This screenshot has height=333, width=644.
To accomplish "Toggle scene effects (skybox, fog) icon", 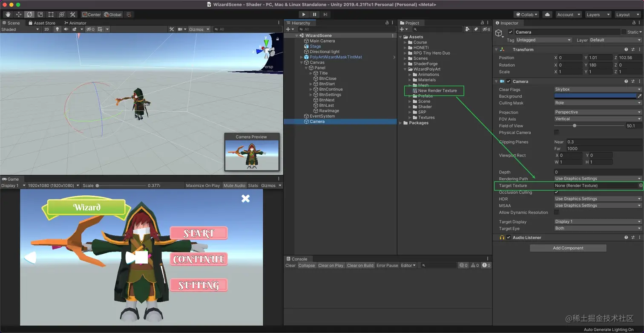I will point(75,29).
